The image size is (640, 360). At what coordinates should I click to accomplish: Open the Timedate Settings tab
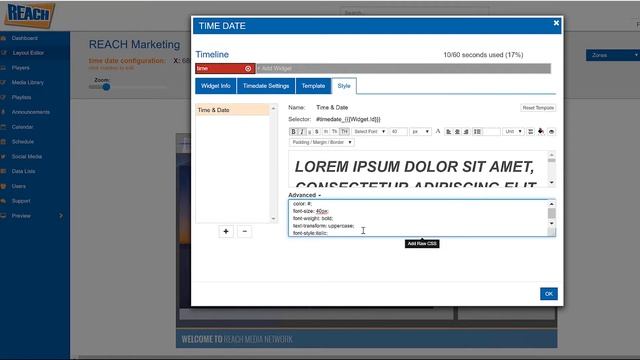tap(266, 86)
